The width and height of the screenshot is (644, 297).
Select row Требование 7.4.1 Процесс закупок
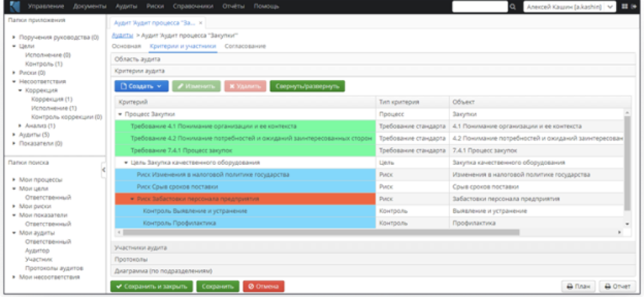370,150
